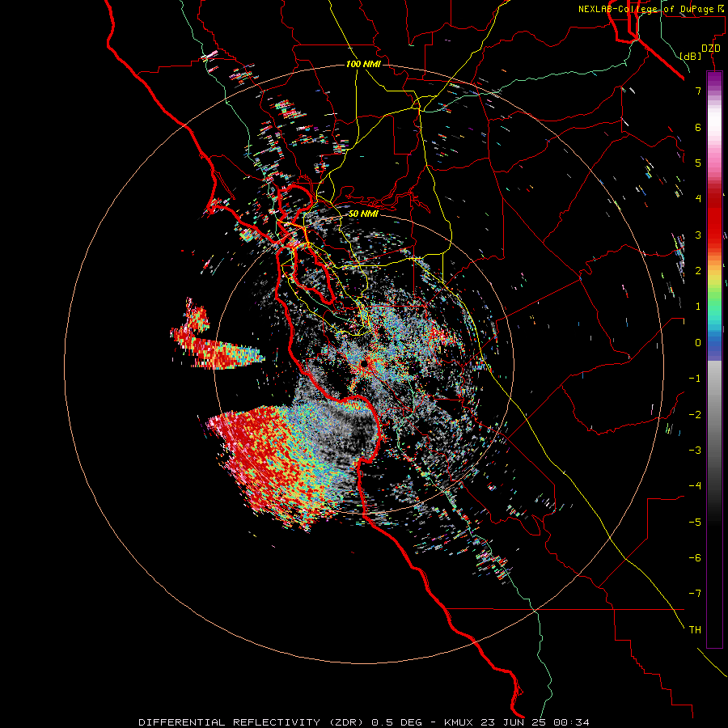The image size is (728, 728).
Task: Click the -3 value on color scale
Action: pos(695,451)
